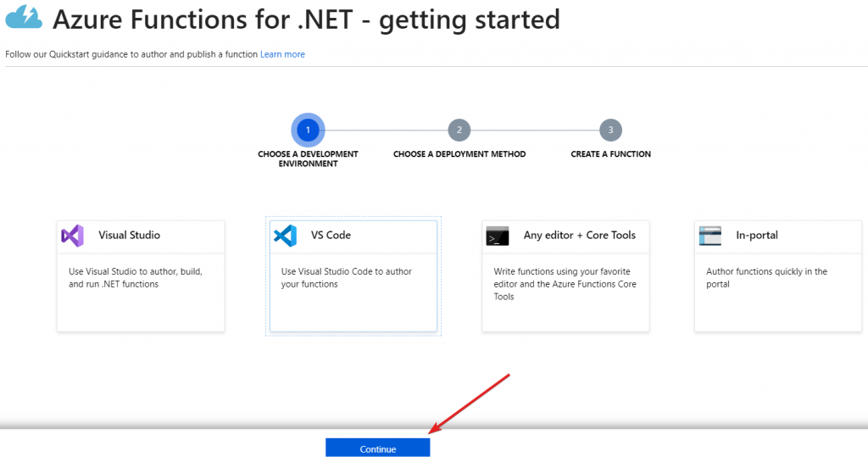
Task: Select Choose a Deployment Method step label
Action: 459,154
